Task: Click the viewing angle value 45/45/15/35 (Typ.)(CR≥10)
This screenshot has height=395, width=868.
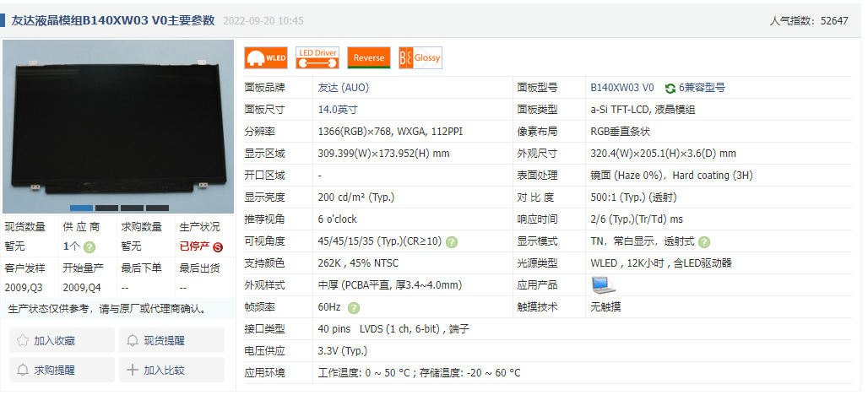Action: 380,241
